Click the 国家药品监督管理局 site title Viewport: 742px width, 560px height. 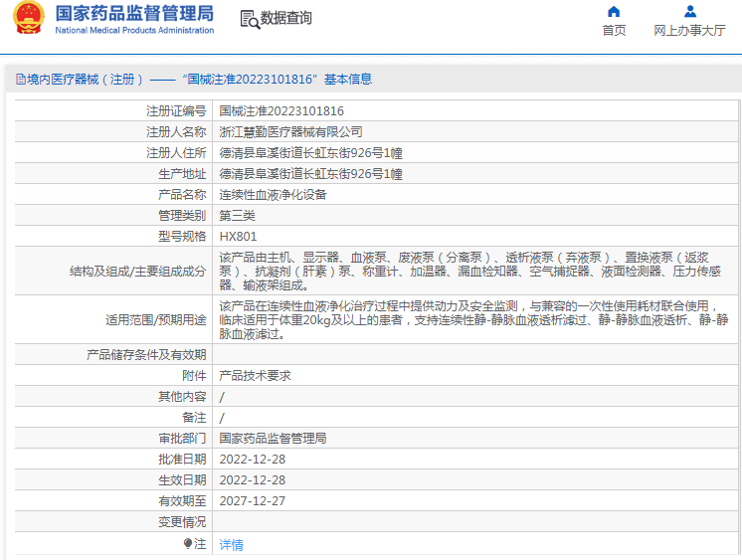tap(134, 13)
